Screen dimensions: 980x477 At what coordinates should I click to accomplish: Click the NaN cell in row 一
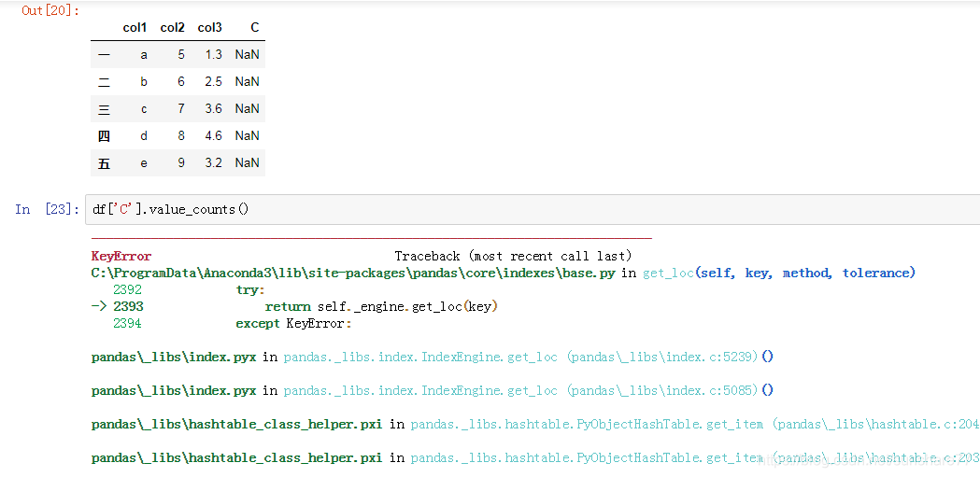pyautogui.click(x=248, y=55)
